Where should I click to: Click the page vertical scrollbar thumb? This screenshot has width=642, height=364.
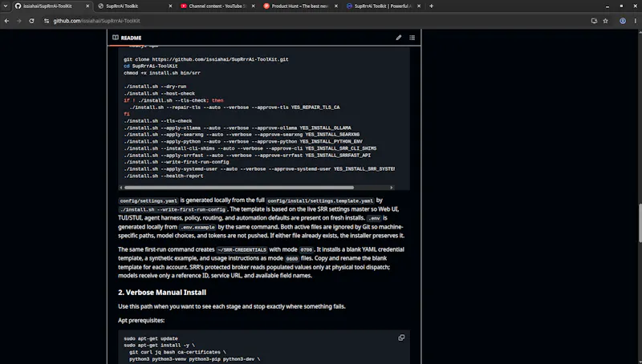point(640,223)
